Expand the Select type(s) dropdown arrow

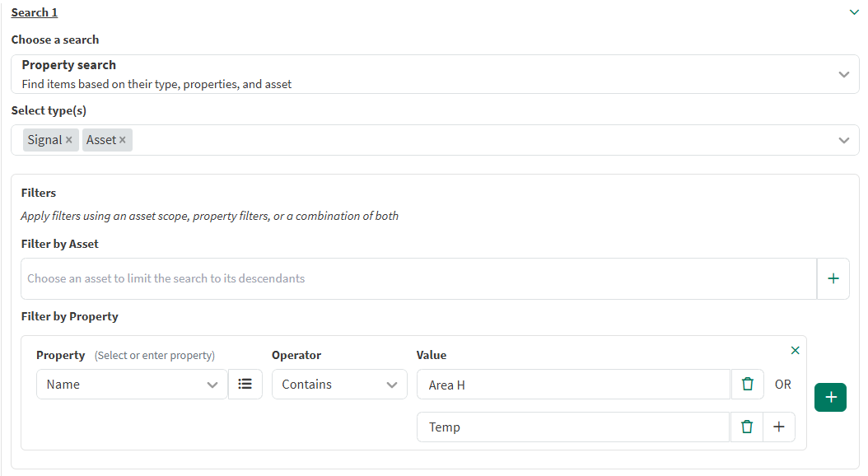coord(843,140)
